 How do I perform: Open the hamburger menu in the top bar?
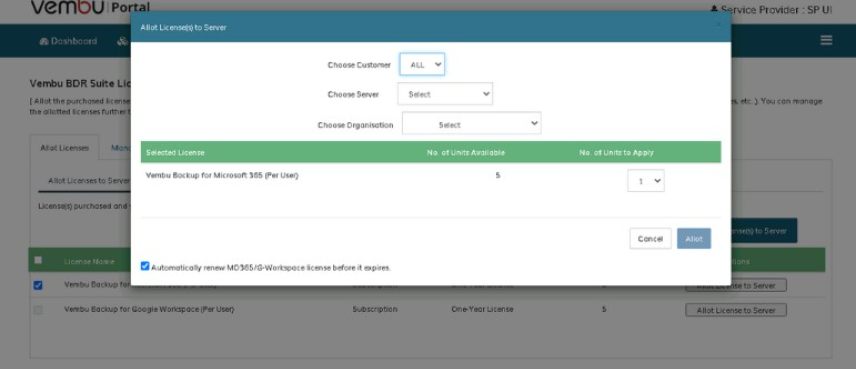click(x=826, y=40)
